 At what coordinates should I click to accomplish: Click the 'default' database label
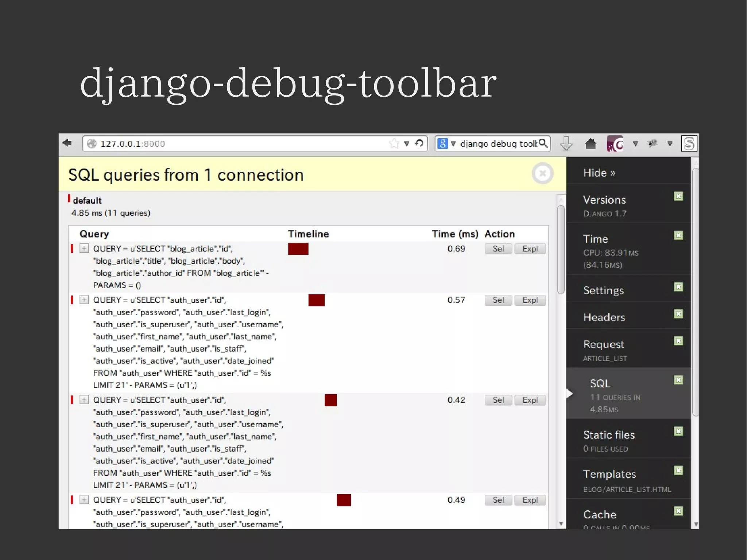87,200
